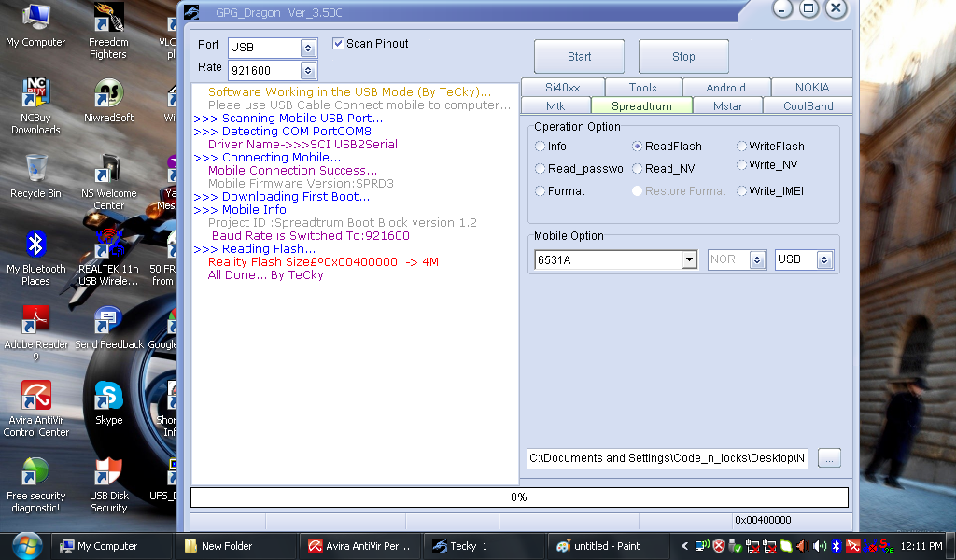Open the NOKIA tab

(812, 87)
